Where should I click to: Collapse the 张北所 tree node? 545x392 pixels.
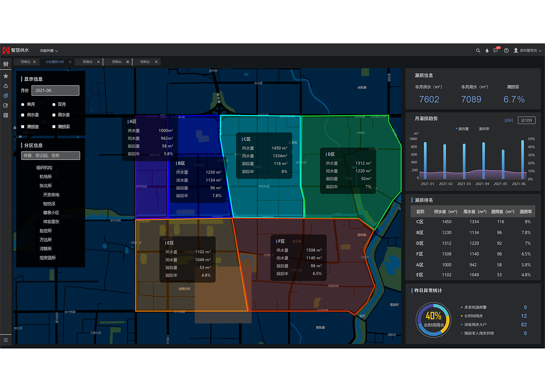pos(46,186)
